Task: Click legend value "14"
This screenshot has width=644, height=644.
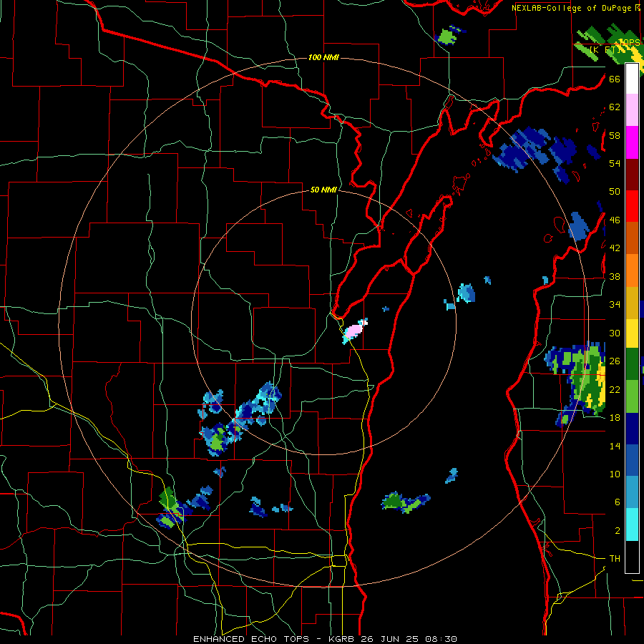Action: point(615,446)
